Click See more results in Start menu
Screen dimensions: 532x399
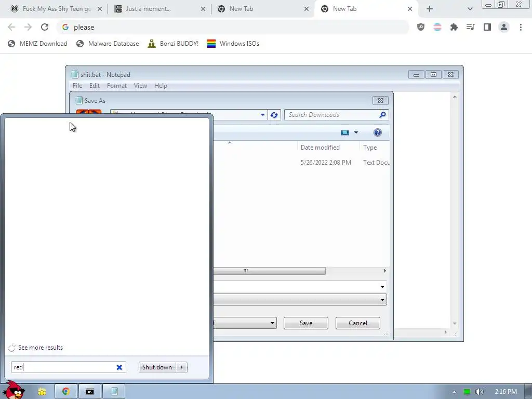point(41,348)
